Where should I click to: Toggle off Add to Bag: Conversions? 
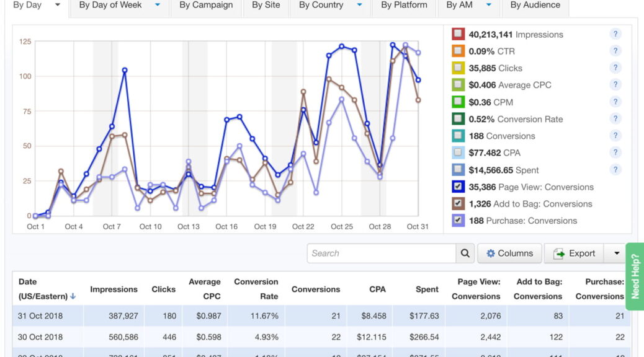tap(458, 203)
